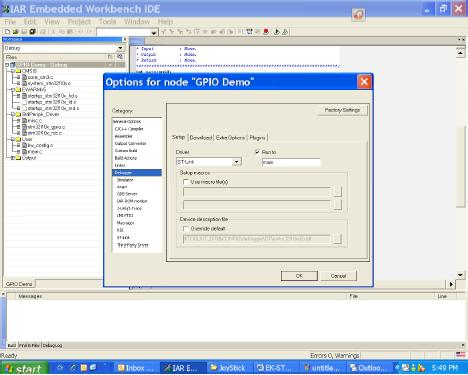Select General Options category
Screen dimensions: 468x375
[127, 121]
